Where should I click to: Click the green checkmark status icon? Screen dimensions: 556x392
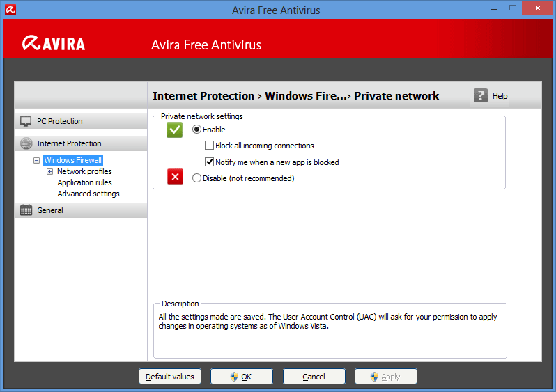(x=175, y=130)
